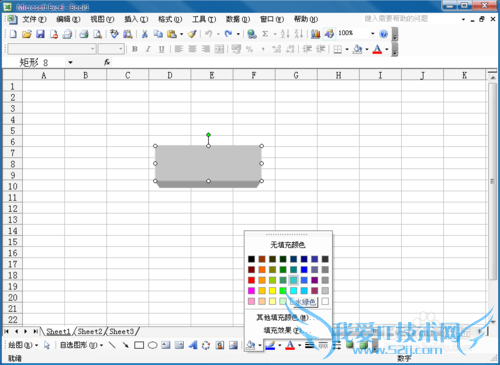The height and width of the screenshot is (365, 500).
Task: Pick the yellow fill color swatch
Action: 273,291
